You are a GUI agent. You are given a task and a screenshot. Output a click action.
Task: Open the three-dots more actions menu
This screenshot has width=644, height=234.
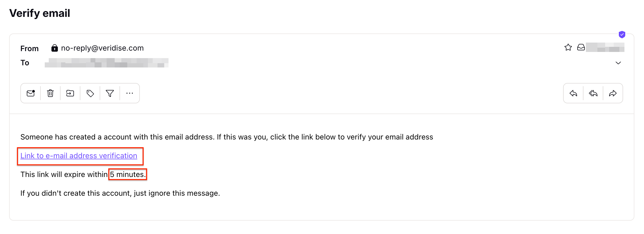(130, 93)
